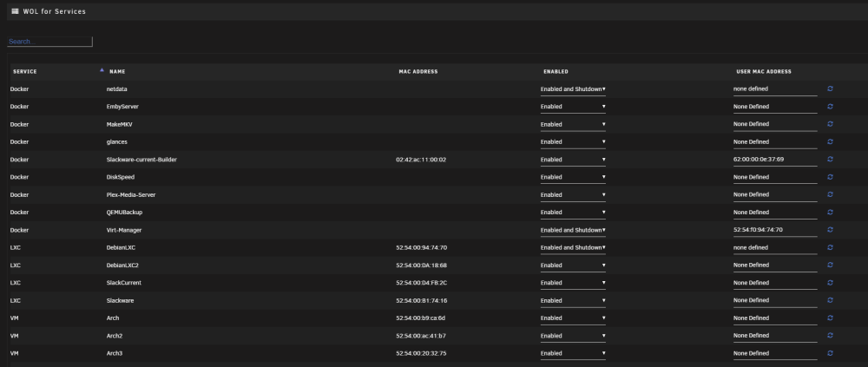868x367 pixels.
Task: Open the Enabled dropdown for DebianLXC2
Action: tap(573, 265)
